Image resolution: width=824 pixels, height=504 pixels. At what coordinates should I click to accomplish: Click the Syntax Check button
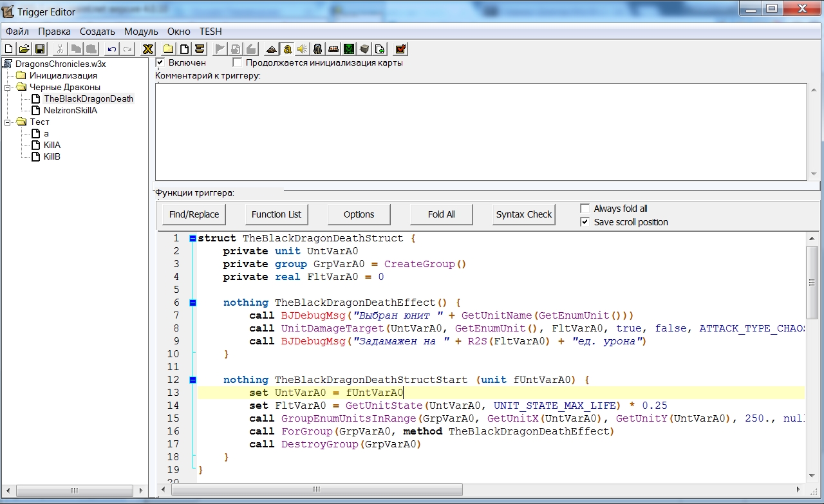pyautogui.click(x=524, y=214)
